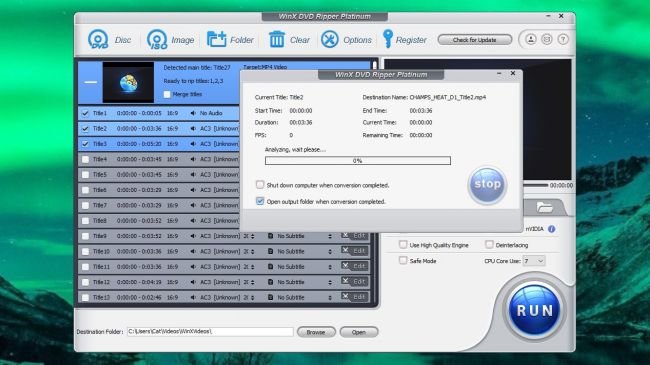The height and width of the screenshot is (365, 650).
Task: Click the audio speaker icon for Title9
Action: point(193,236)
